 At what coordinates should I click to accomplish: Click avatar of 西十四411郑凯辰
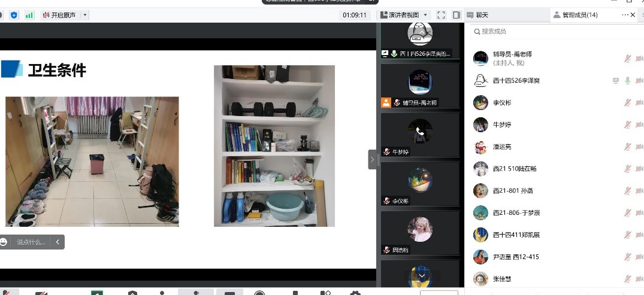[480, 235]
